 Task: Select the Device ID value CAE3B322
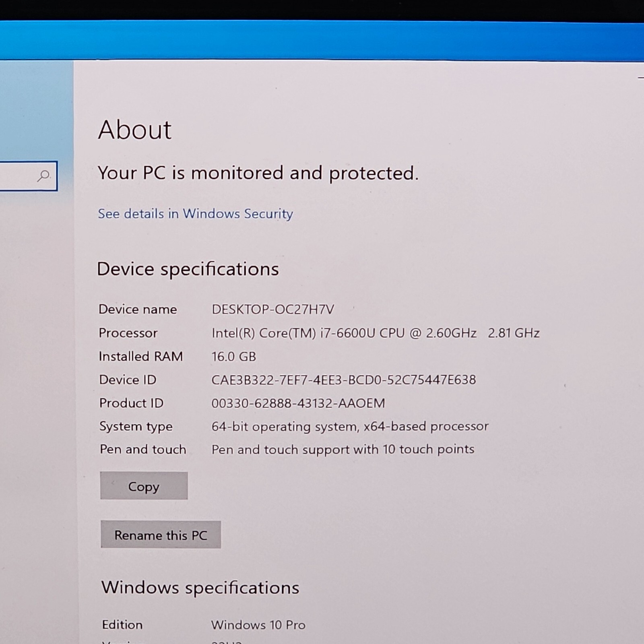tap(344, 380)
